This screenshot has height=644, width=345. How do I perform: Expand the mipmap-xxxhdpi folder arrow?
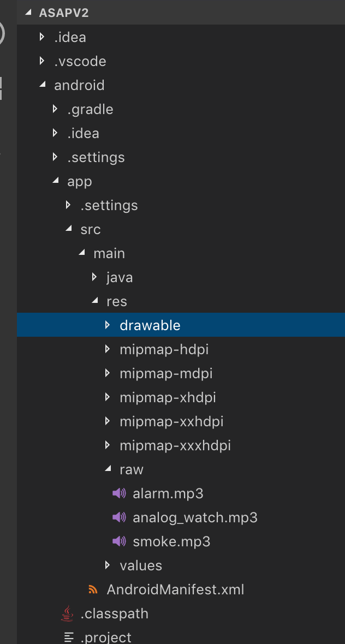(107, 445)
